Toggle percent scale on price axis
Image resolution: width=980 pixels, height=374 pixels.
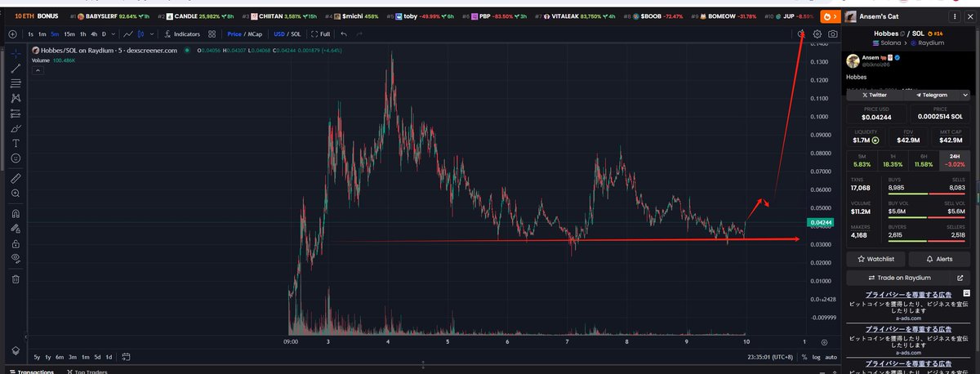804,358
